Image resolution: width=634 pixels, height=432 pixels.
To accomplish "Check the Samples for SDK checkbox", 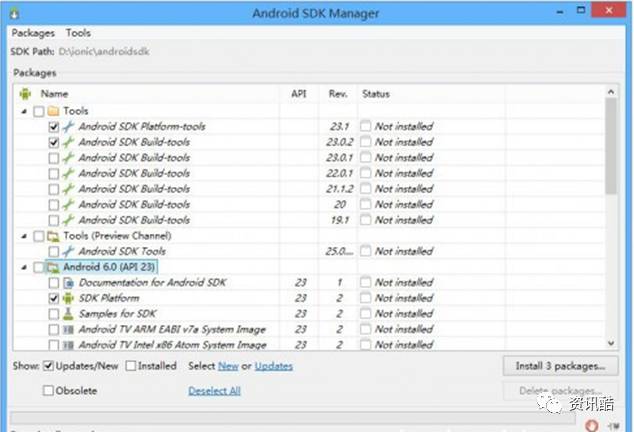I will pos(53,313).
